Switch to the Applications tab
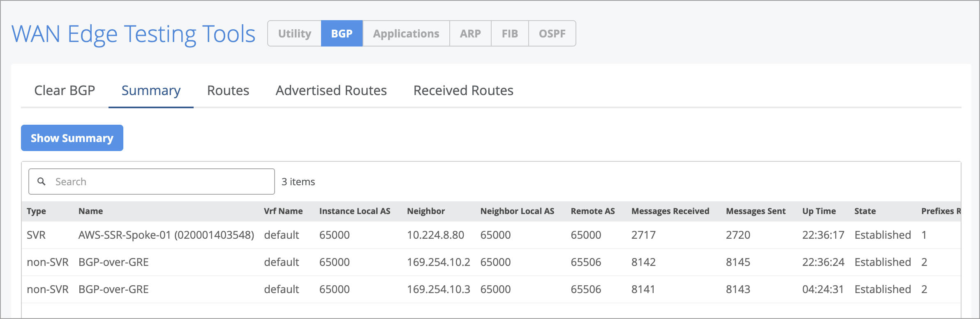The image size is (980, 319). [x=406, y=34]
